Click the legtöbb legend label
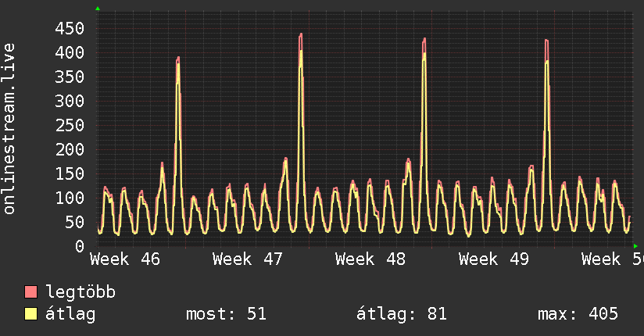Image resolution: width=644 pixels, height=336 pixels. (80, 291)
